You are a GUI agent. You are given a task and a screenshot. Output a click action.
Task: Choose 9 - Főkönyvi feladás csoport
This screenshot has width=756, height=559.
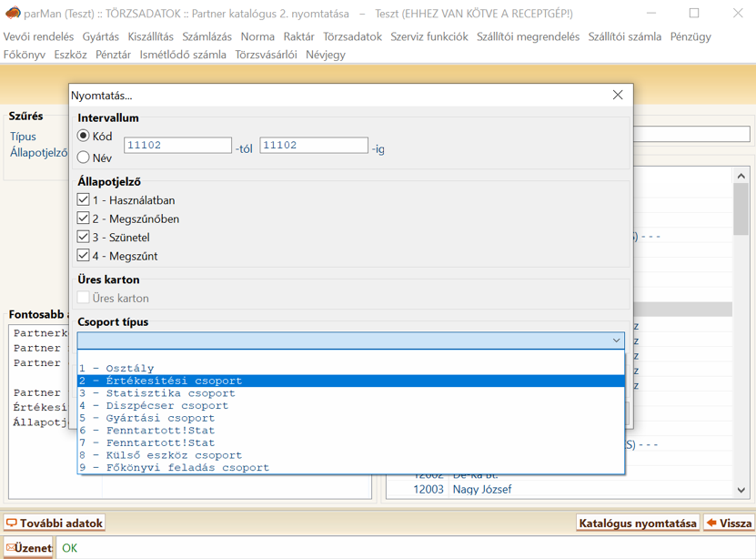351,468
